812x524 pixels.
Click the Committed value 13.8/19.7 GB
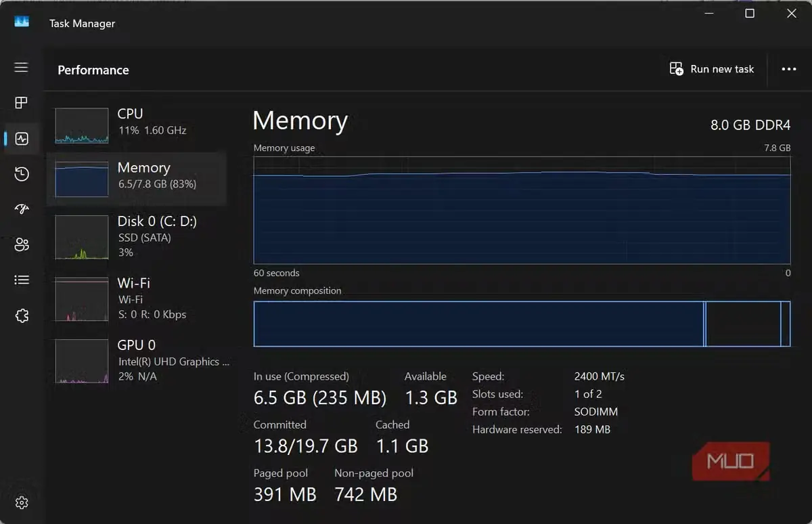305,445
